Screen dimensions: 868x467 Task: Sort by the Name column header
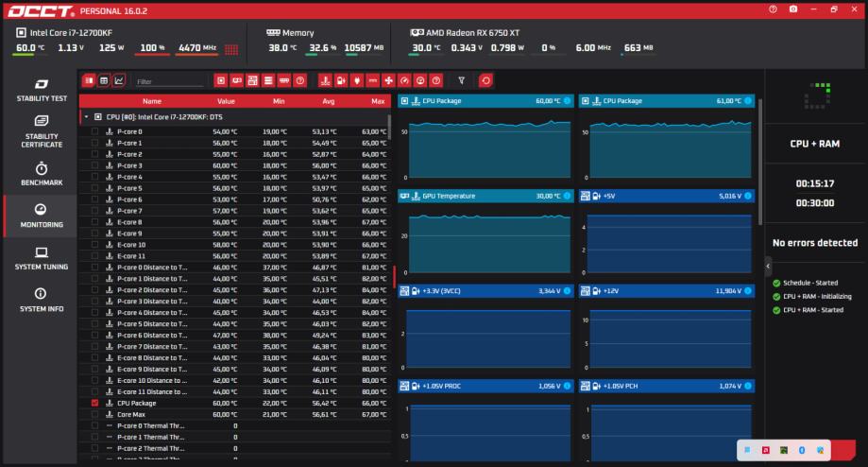pos(152,101)
